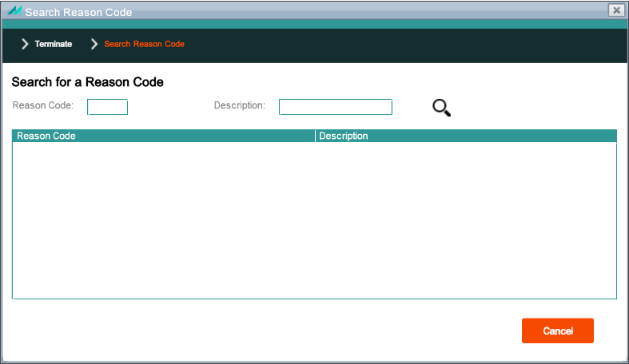Click the Reason Code field label

[43, 105]
